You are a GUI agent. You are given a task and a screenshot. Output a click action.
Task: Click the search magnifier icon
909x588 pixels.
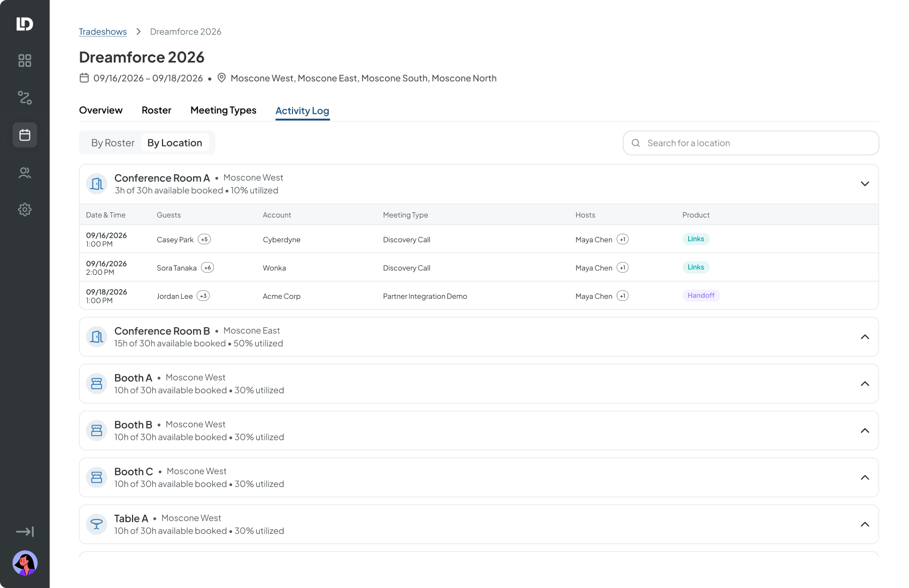(636, 143)
